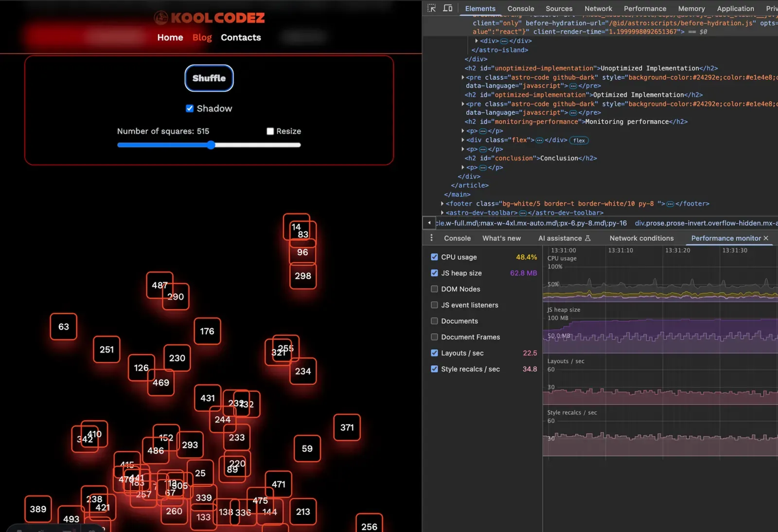Open the drawer three-dot menu

click(x=432, y=237)
